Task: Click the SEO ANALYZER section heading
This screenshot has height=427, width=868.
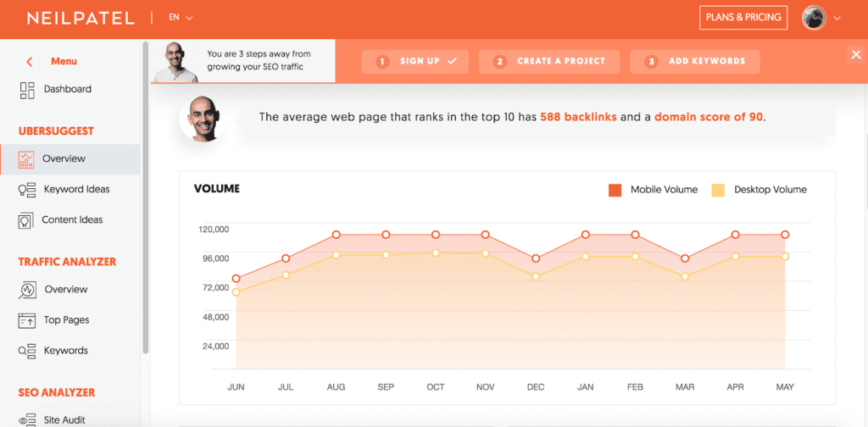Action: pos(57,393)
